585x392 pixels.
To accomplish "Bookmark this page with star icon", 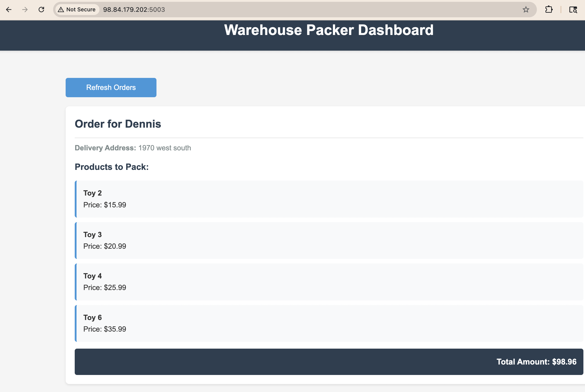I will 526,10.
